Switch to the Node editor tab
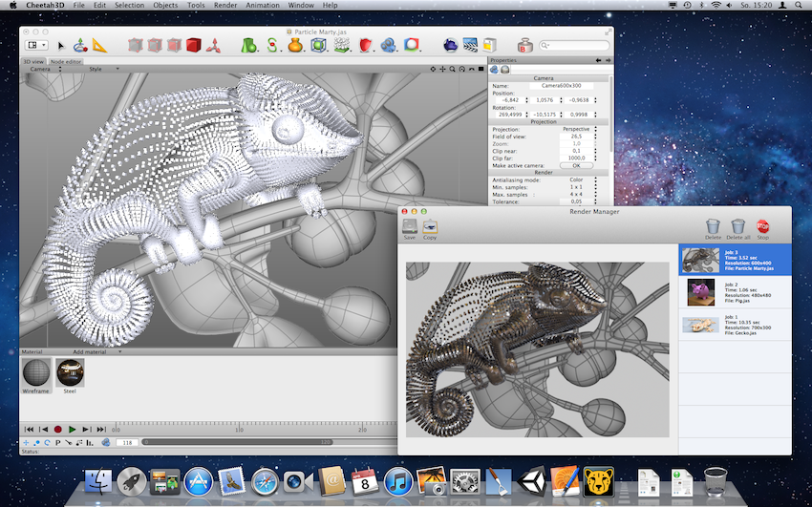812x507 pixels. pos(66,61)
